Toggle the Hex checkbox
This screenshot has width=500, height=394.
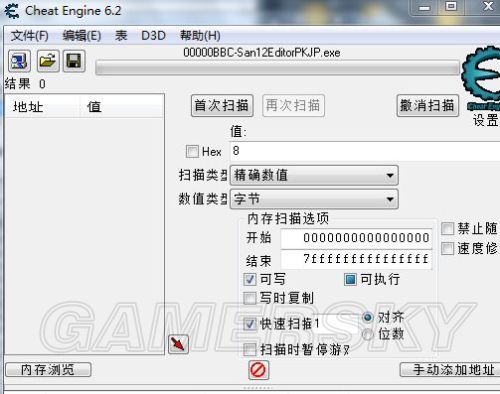point(192,152)
